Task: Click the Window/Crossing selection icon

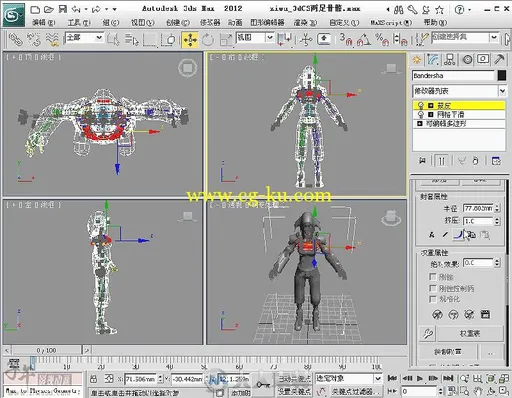Action: point(169,40)
